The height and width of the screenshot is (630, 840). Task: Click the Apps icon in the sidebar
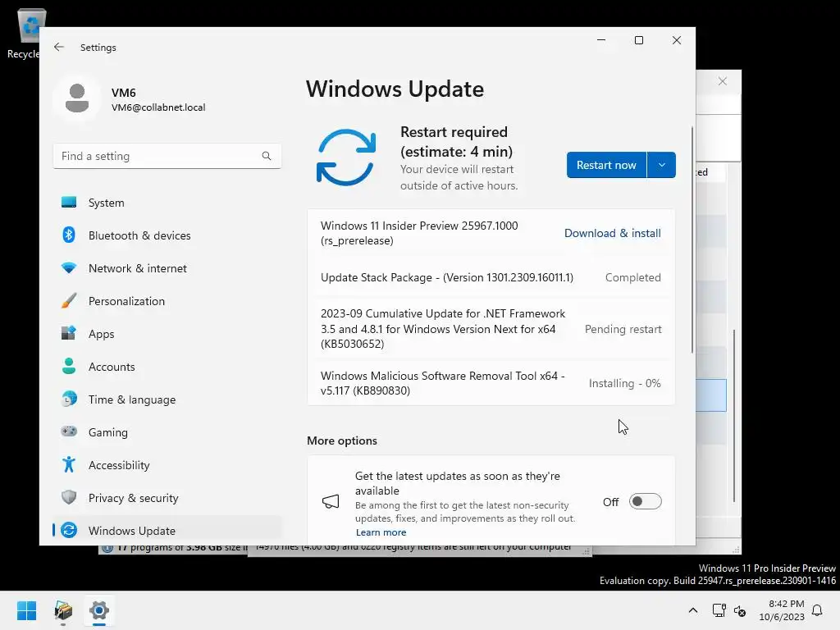(x=69, y=333)
